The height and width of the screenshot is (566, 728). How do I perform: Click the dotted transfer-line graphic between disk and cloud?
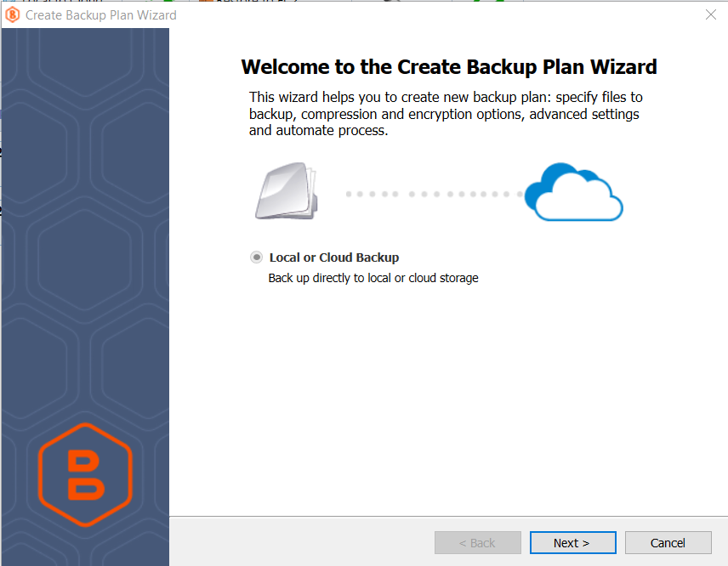434,194
